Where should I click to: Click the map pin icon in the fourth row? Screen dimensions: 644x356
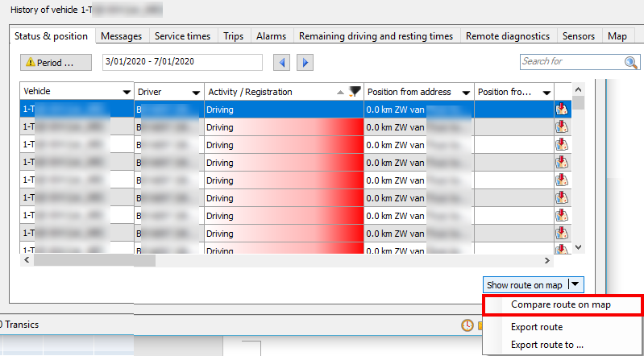pos(562,162)
